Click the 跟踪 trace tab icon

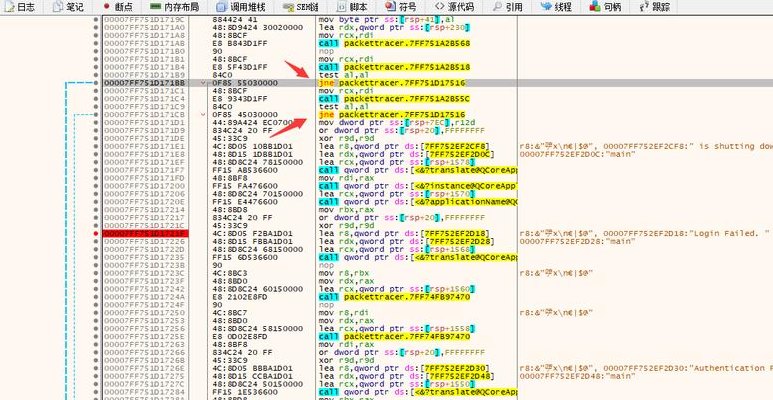click(644, 7)
